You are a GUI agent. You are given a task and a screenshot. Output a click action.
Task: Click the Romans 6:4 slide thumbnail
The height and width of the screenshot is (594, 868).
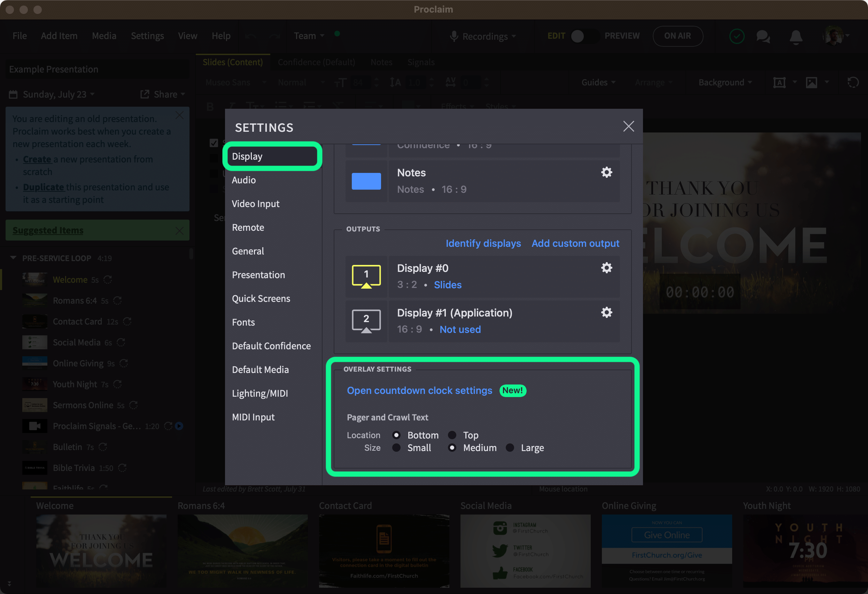click(x=242, y=551)
